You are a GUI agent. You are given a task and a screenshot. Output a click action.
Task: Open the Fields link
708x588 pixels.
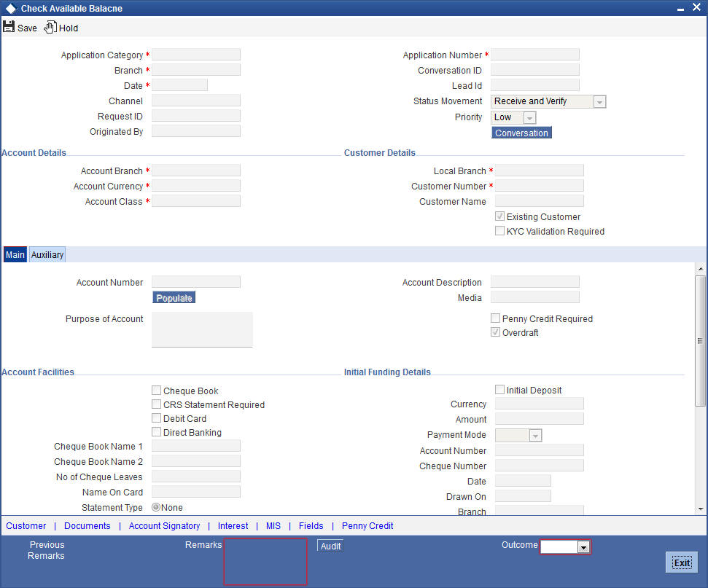coord(311,526)
